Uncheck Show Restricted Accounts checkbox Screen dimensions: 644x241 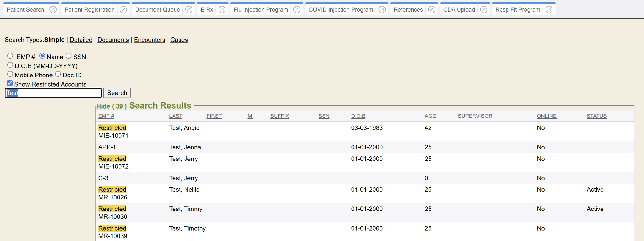(10, 83)
